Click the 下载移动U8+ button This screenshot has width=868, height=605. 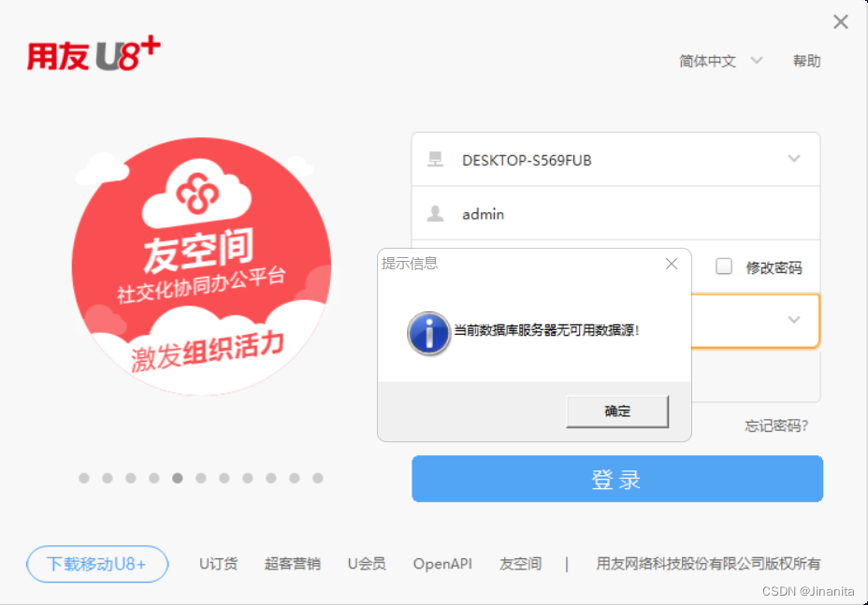[97, 564]
